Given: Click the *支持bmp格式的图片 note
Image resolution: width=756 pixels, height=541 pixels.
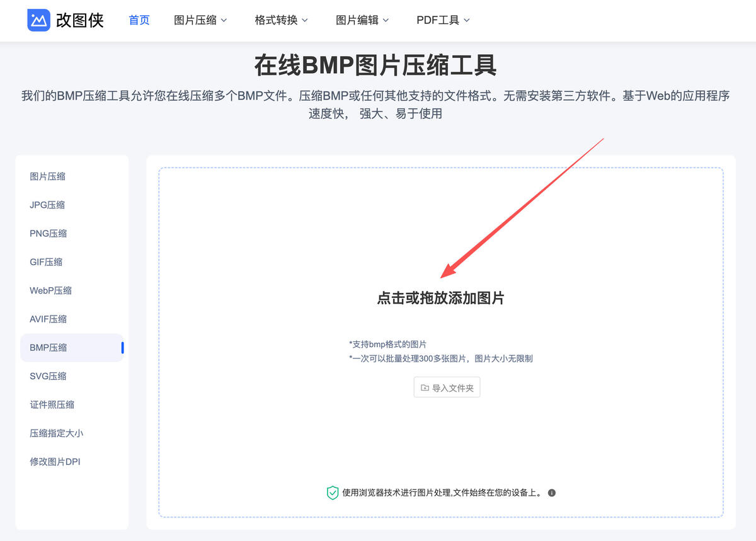Looking at the screenshot, I should coord(388,345).
